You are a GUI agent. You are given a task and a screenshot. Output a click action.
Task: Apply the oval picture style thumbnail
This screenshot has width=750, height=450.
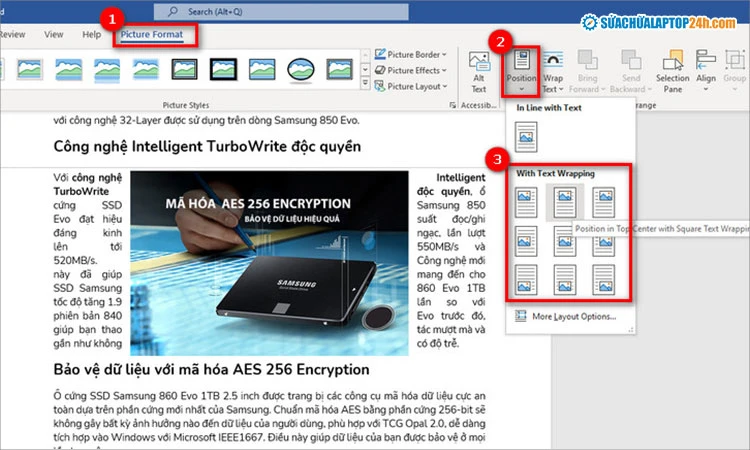point(301,68)
